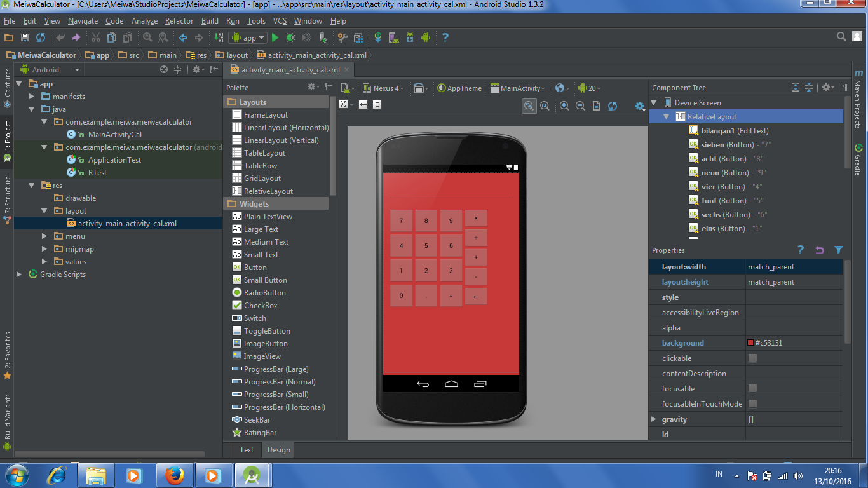Click the AppTheme selector button
The width and height of the screenshot is (868, 488).
459,88
